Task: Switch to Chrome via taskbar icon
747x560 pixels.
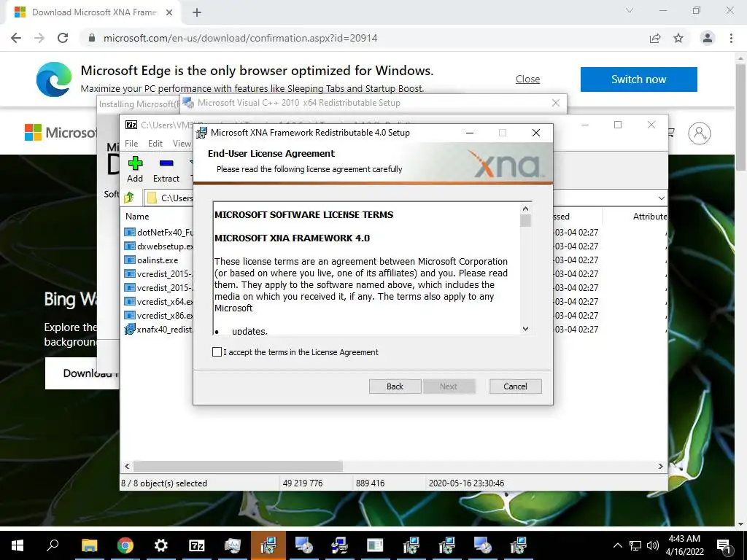Action: pos(125,545)
